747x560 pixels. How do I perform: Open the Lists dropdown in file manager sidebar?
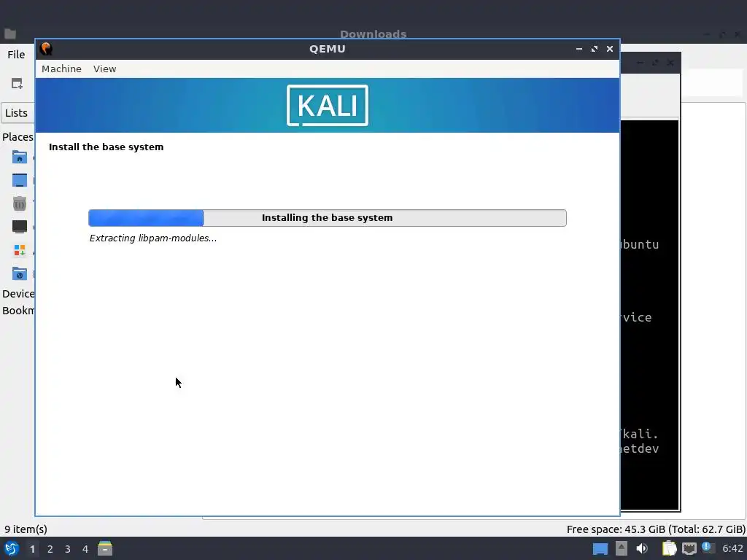18,113
